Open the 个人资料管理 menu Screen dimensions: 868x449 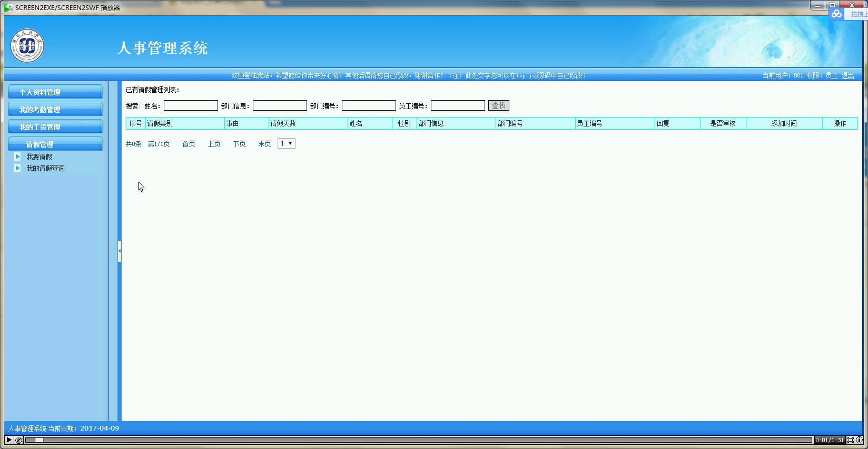(x=55, y=92)
